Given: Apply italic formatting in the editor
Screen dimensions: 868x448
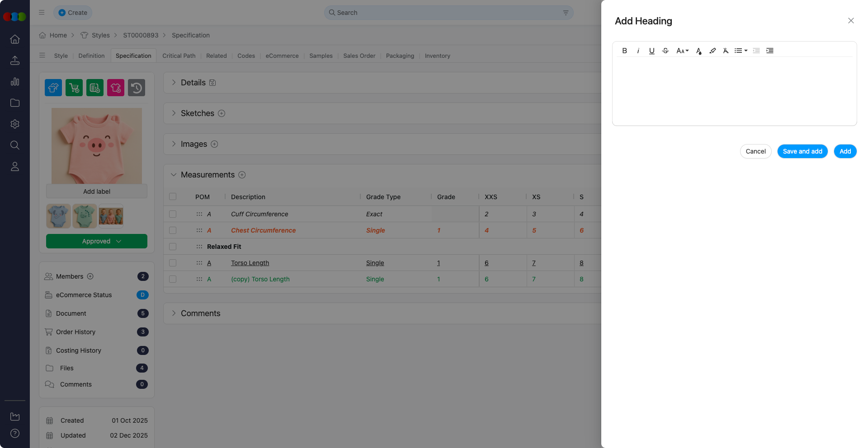Looking at the screenshot, I should coord(638,51).
